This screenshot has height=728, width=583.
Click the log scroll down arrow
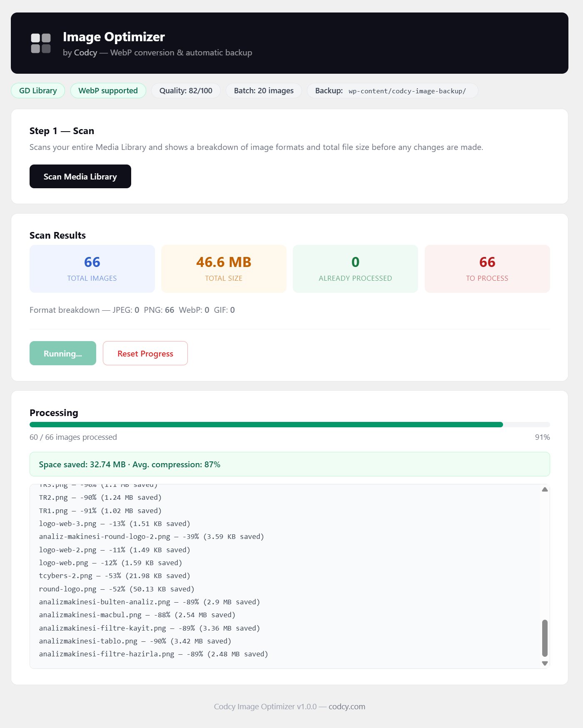[x=544, y=663]
